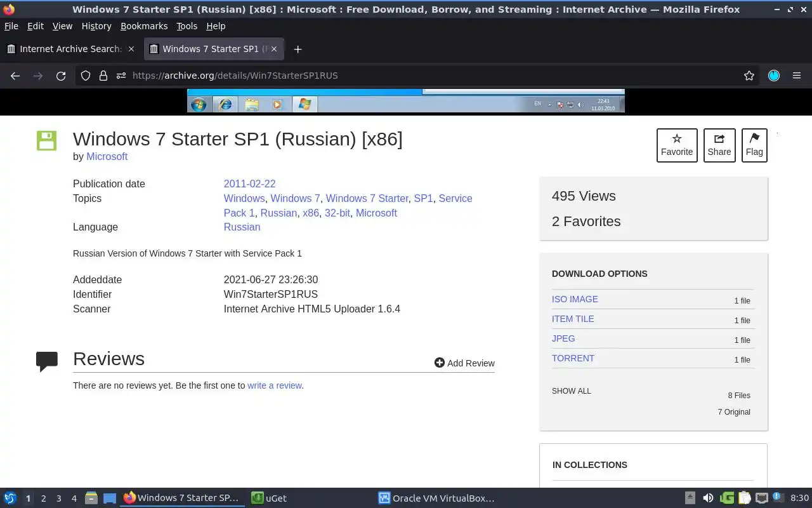Switch to workspace 2 in the pager
The height and width of the screenshot is (508, 812).
(44, 498)
